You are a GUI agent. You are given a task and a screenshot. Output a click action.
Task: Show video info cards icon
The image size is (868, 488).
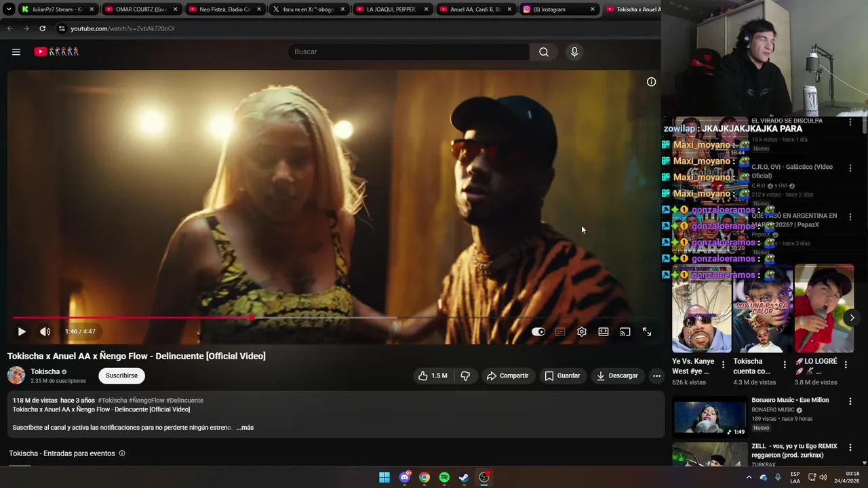point(651,82)
